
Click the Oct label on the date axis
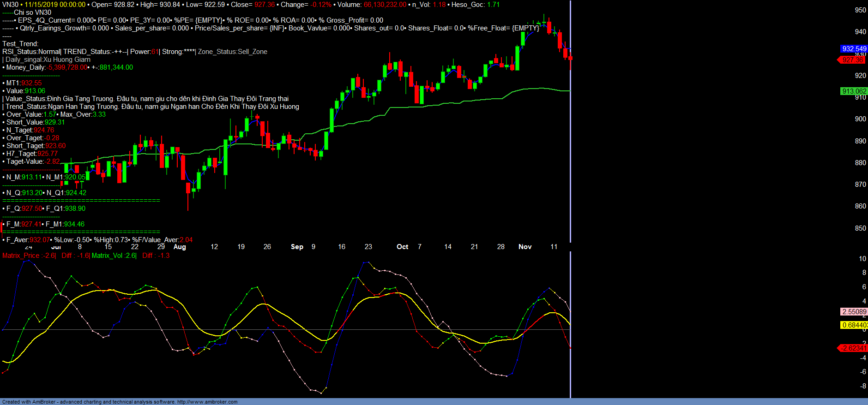402,247
